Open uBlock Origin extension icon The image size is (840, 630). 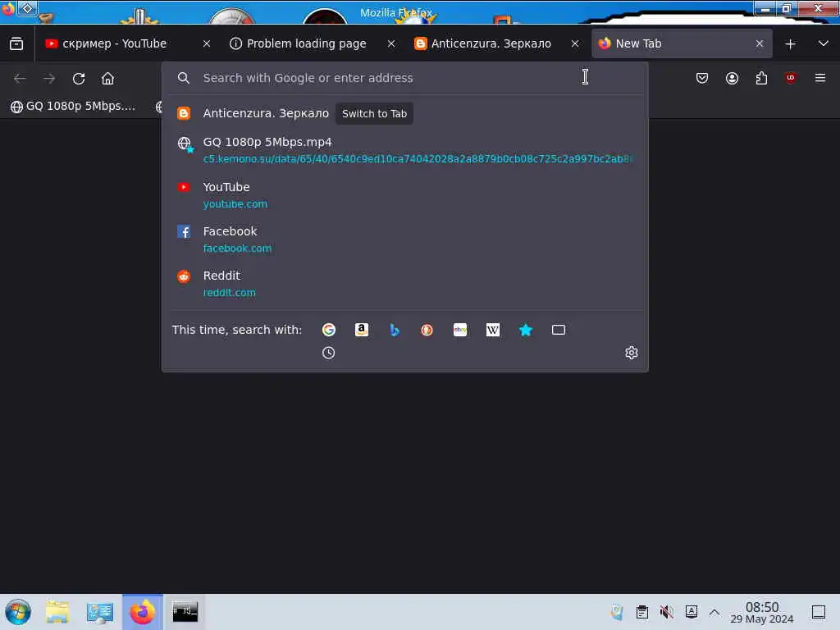(791, 78)
